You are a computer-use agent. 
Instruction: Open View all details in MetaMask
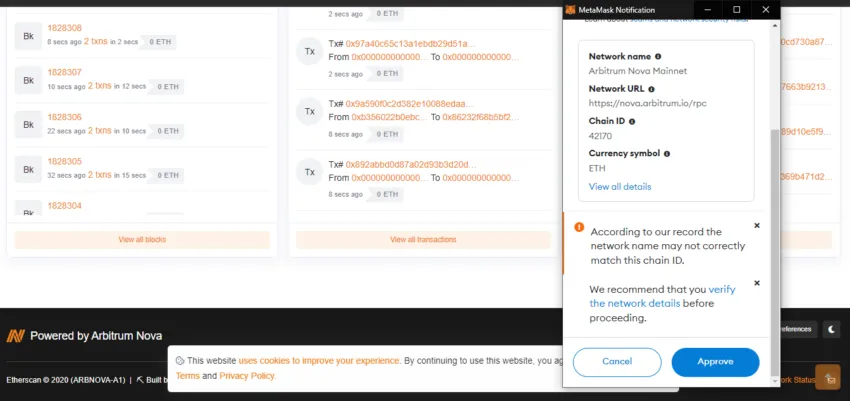(x=620, y=186)
